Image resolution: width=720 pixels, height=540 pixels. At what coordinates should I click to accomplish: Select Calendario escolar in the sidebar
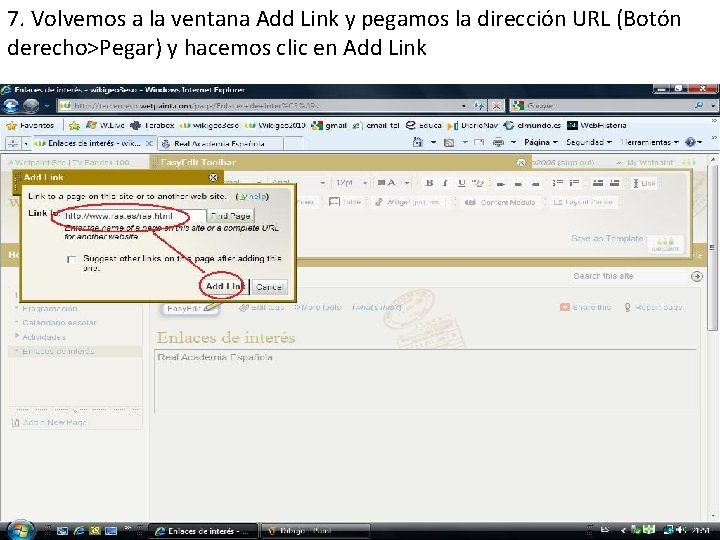tap(59, 322)
